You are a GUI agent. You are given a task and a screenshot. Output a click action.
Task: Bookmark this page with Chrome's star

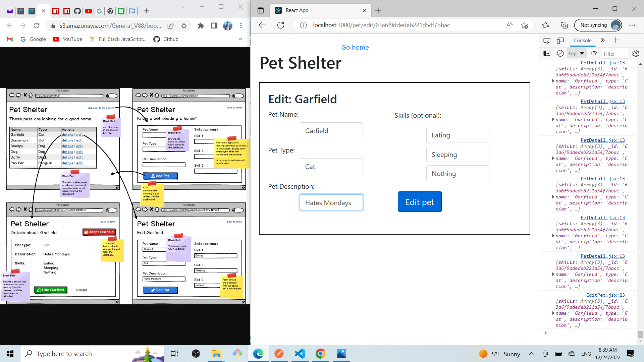click(x=184, y=26)
